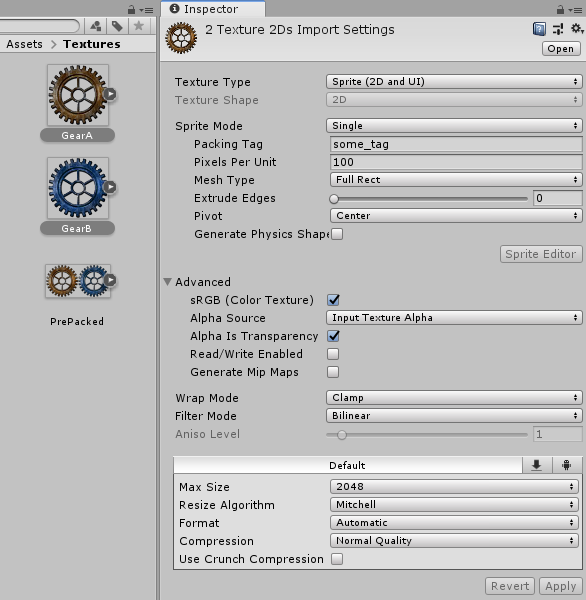This screenshot has width=586, height=600.
Task: Click the gear texture preview icon in Inspector header
Action: click(x=181, y=38)
